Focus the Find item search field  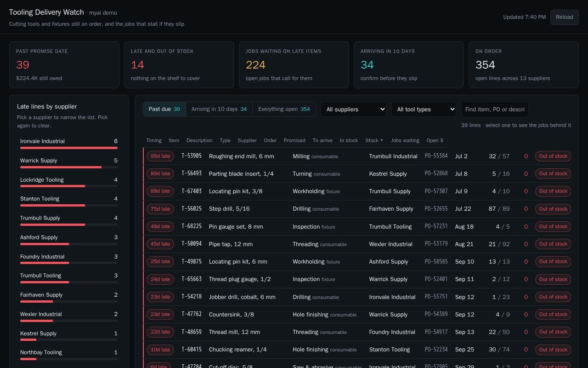coord(495,109)
